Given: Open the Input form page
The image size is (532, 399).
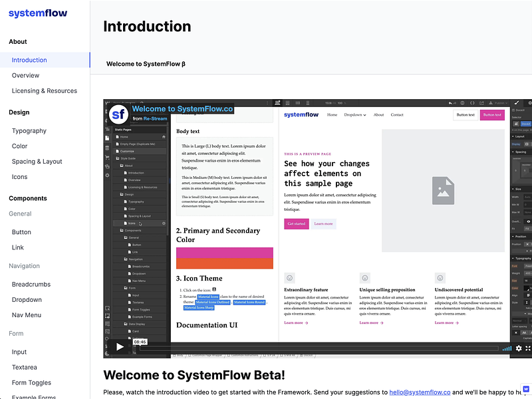Looking at the screenshot, I should tap(19, 352).
